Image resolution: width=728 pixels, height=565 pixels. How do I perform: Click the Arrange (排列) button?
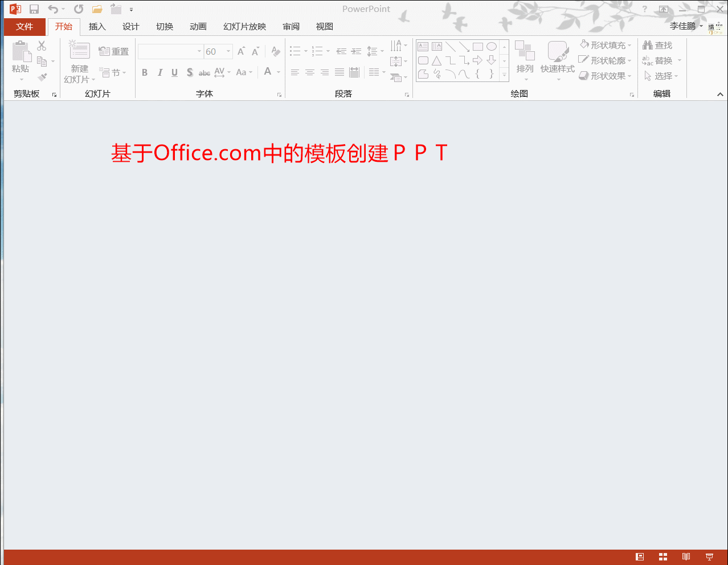[525, 60]
